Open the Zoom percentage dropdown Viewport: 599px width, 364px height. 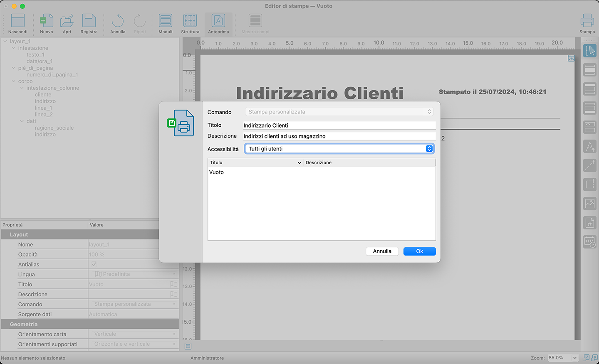click(x=563, y=358)
